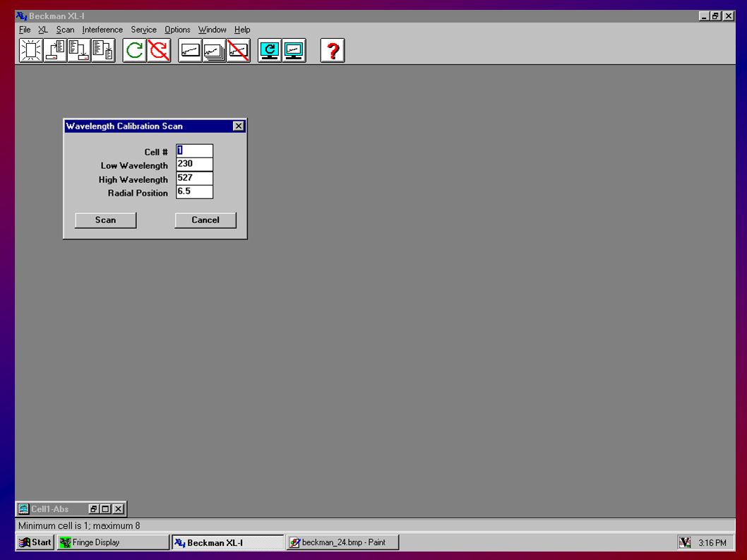
Task: Close the Wavelength Calibration Scan dialog
Action: click(238, 126)
